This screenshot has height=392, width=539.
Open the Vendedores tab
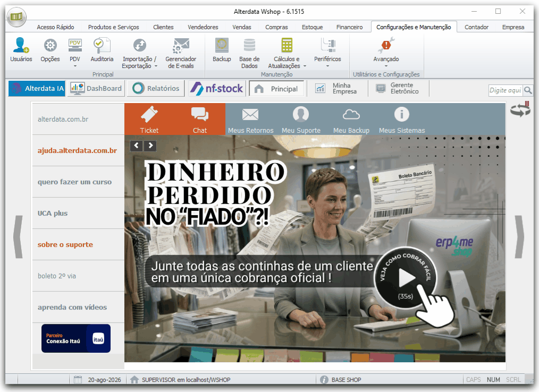[x=203, y=27]
